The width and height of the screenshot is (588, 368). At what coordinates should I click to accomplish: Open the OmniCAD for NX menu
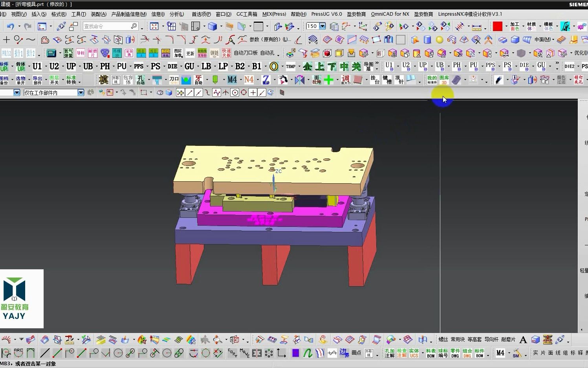click(x=390, y=14)
